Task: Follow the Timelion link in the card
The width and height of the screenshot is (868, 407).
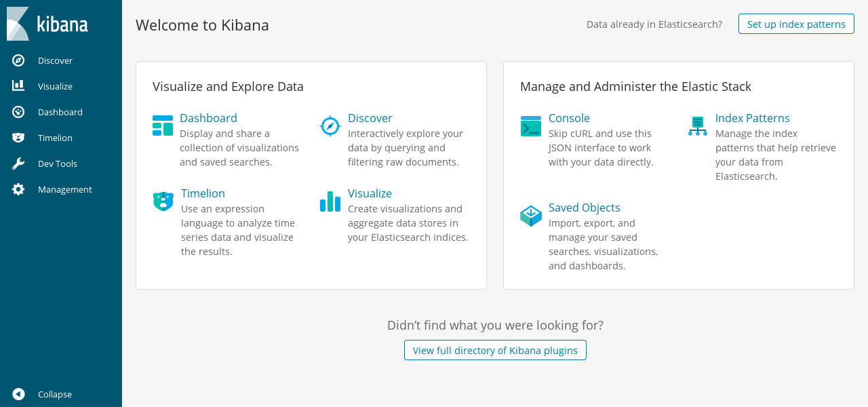Action: (203, 193)
